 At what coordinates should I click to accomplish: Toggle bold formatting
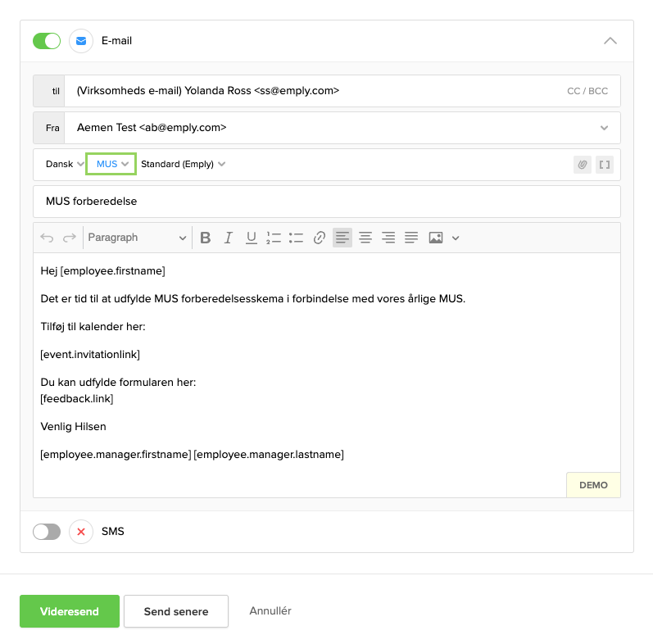(x=206, y=238)
